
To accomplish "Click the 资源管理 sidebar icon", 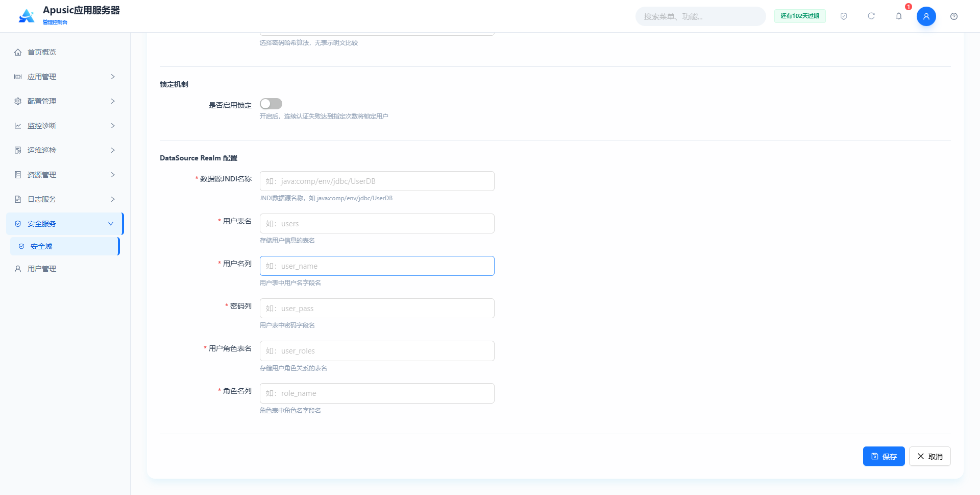I will coord(18,175).
